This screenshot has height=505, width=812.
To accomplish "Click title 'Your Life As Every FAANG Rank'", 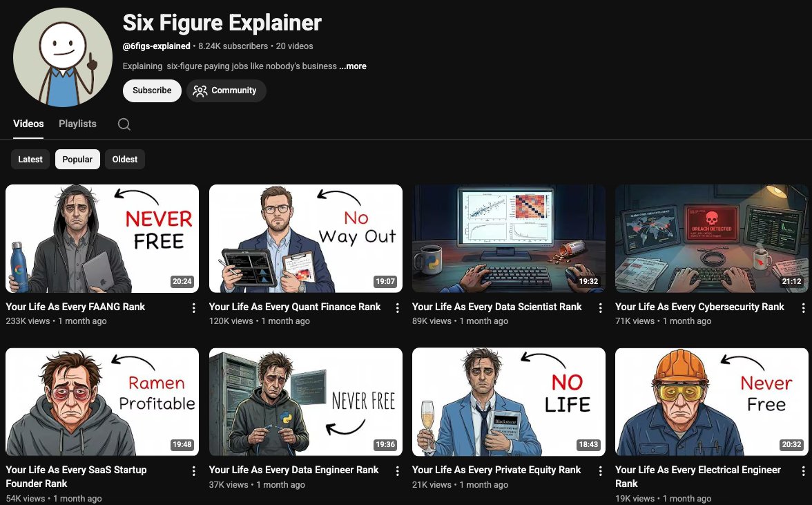I will (76, 307).
